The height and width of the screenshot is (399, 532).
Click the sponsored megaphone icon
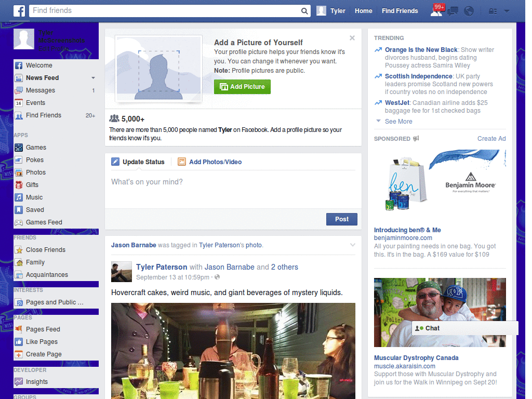click(416, 138)
